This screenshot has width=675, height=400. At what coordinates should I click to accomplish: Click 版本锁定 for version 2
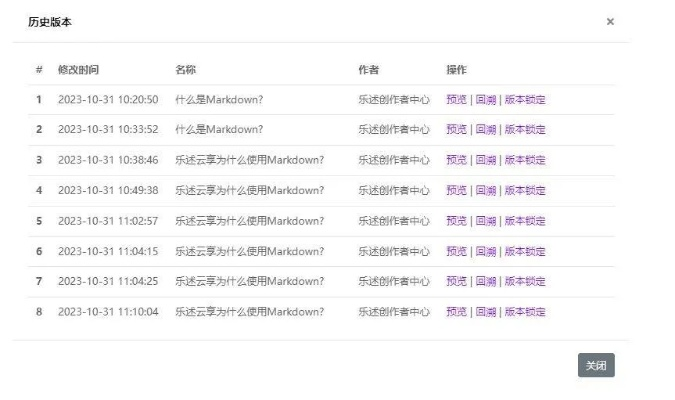525,130
